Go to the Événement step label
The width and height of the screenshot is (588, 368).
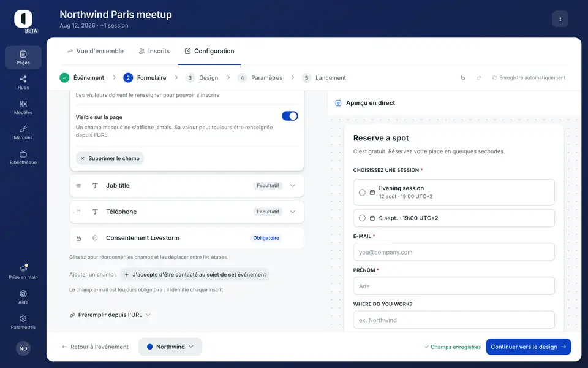click(89, 78)
